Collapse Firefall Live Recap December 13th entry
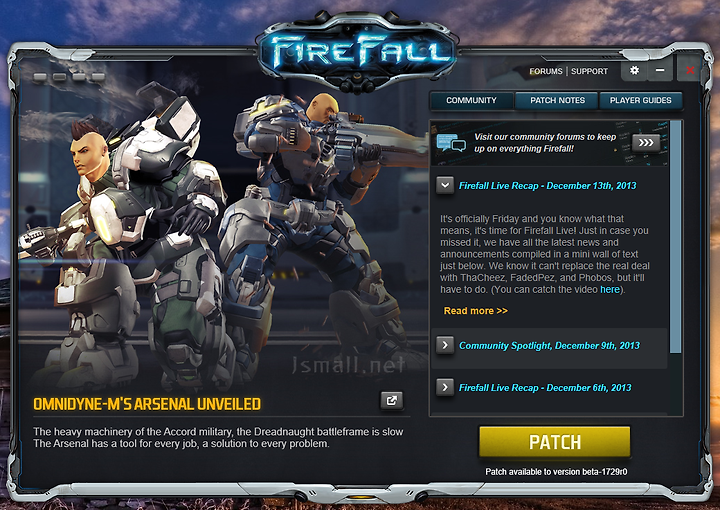720x510 pixels. click(x=444, y=185)
